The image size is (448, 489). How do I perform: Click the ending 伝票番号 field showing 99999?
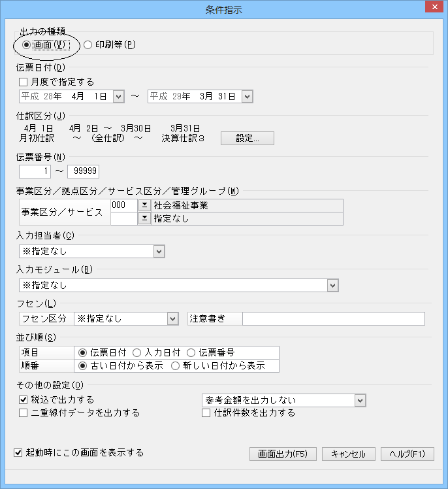coord(82,171)
